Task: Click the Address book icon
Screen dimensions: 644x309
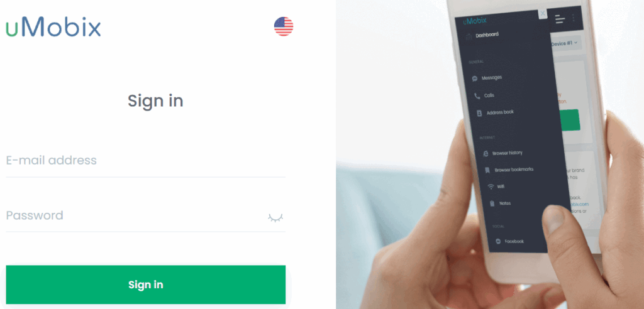Action: coord(479,113)
